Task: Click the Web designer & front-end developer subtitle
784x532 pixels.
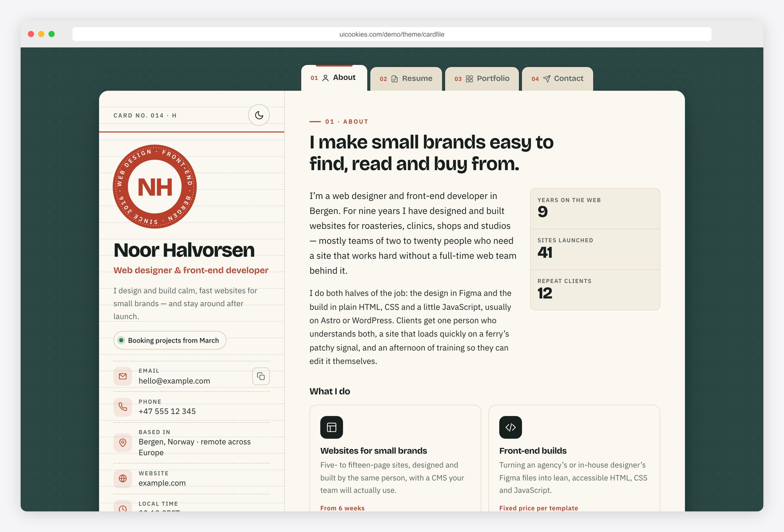Action: click(191, 270)
